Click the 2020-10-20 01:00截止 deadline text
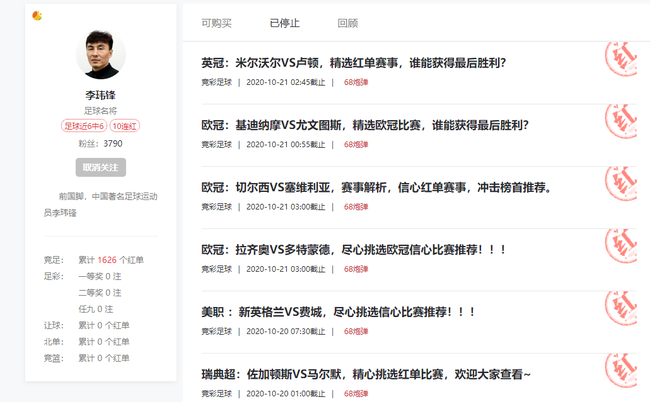Screen dimensions: 650x402 pyautogui.click(x=286, y=394)
